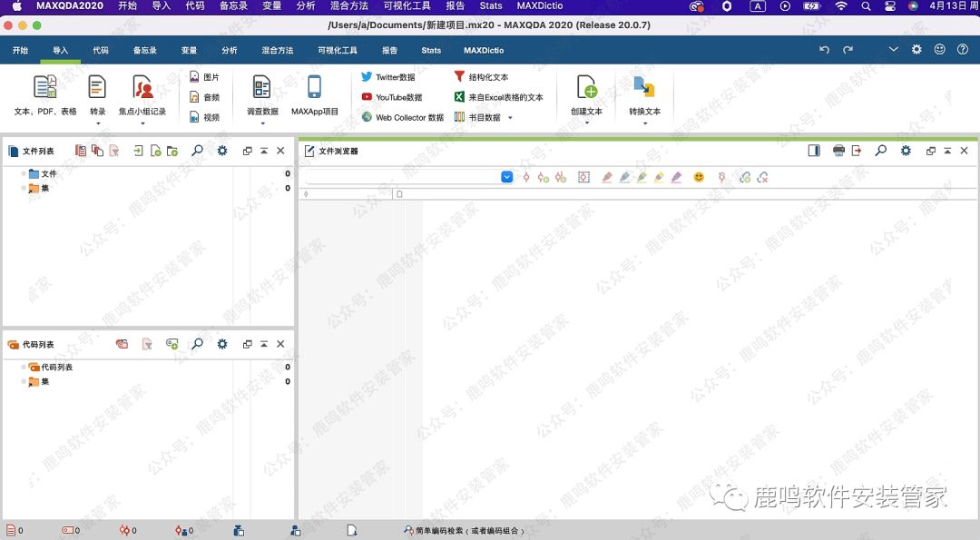This screenshot has height=540, width=980.
Task: Import YouTube数据
Action: pos(392,97)
